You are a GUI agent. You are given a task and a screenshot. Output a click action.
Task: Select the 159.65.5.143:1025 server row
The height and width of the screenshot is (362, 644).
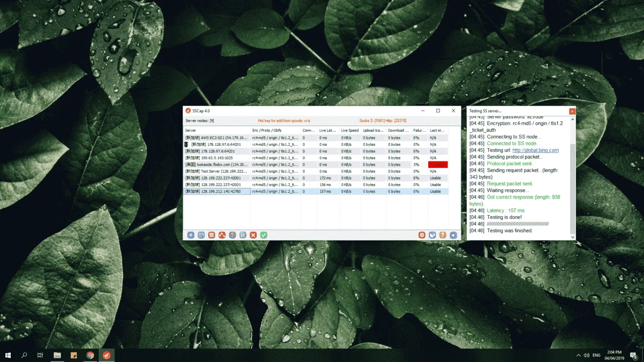[316, 158]
